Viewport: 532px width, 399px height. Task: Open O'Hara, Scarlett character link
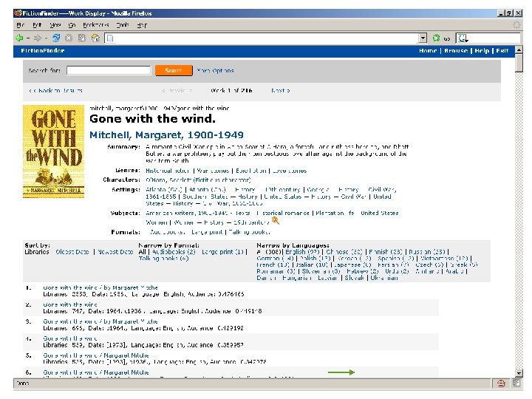pos(198,180)
